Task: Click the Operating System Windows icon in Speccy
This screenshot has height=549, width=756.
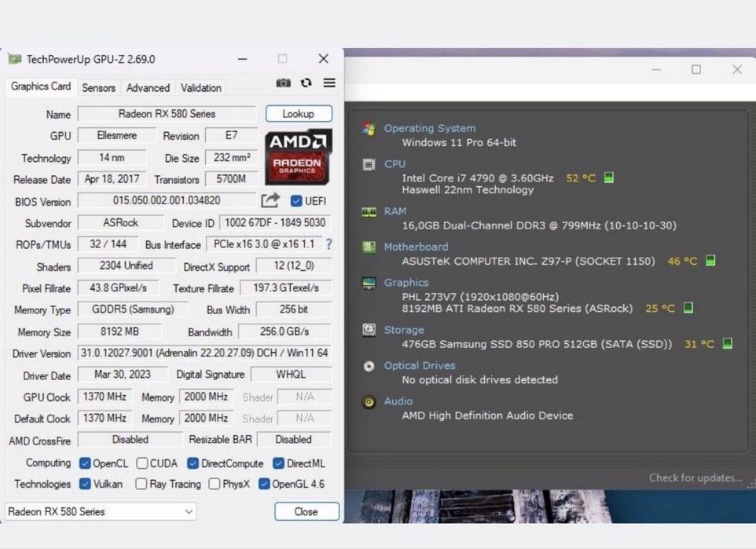Action: (x=369, y=129)
